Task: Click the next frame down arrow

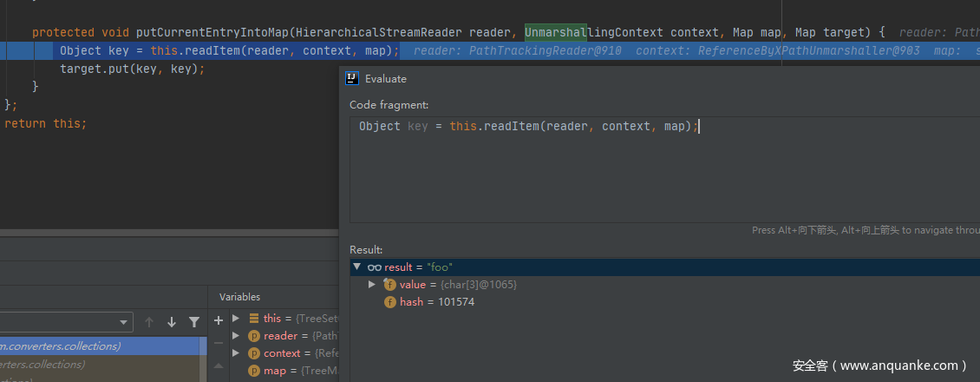Action: pyautogui.click(x=172, y=322)
